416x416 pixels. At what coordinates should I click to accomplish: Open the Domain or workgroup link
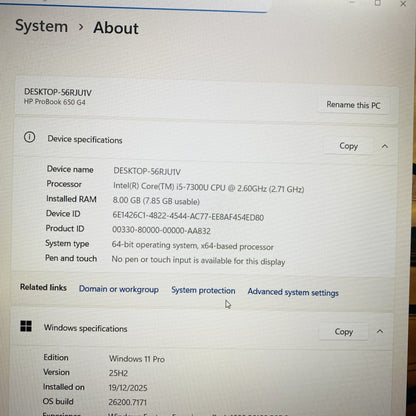click(x=119, y=289)
